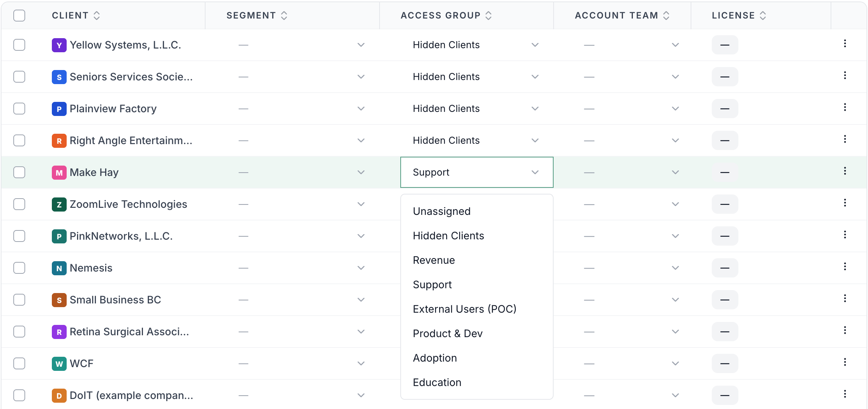Open the three-dot menu for Small Business BC
The width and height of the screenshot is (868, 409).
coord(845,299)
